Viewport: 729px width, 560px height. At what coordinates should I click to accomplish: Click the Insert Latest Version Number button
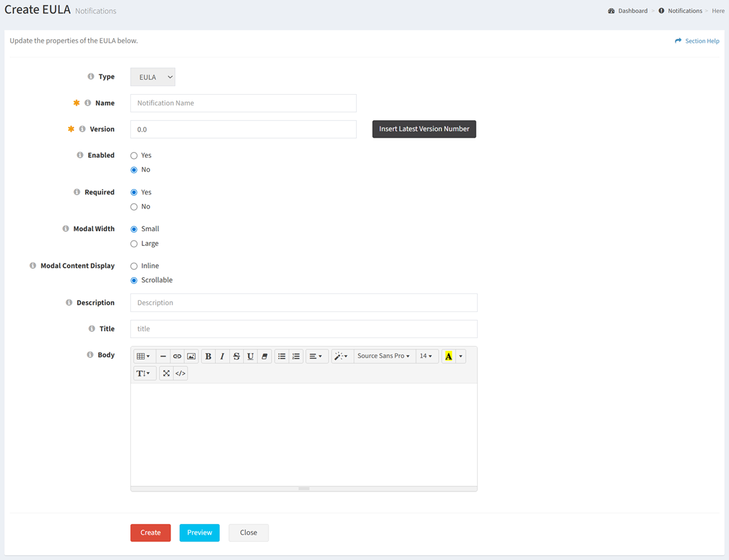424,129
